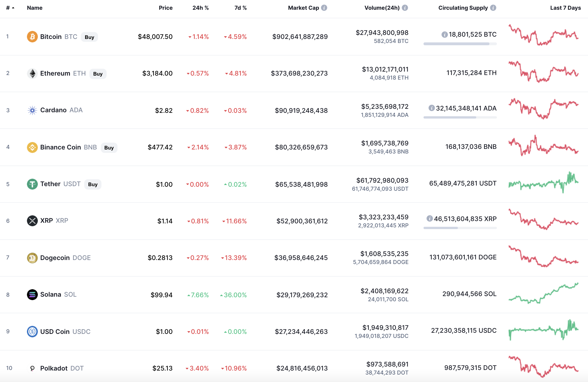588x382 pixels.
Task: Click the Dogecoin logo icon
Action: (x=32, y=258)
